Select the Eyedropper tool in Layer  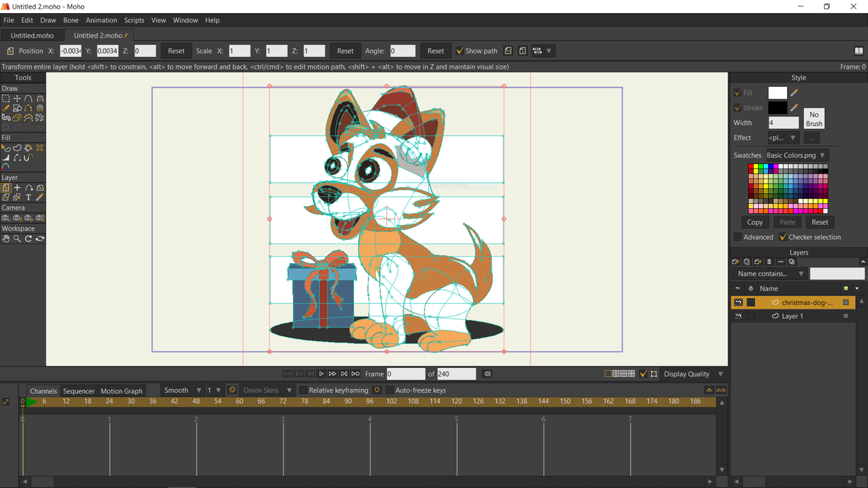[40, 197]
